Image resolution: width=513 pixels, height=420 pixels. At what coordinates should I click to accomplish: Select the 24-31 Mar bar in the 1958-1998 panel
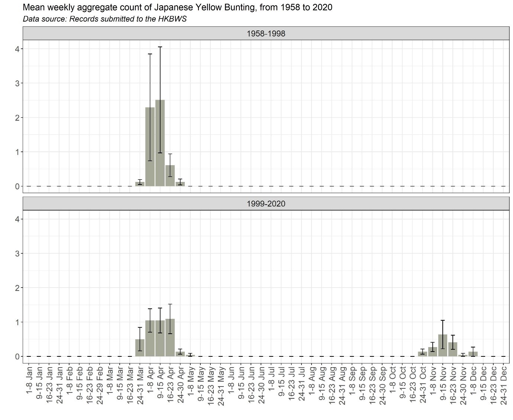click(x=140, y=184)
